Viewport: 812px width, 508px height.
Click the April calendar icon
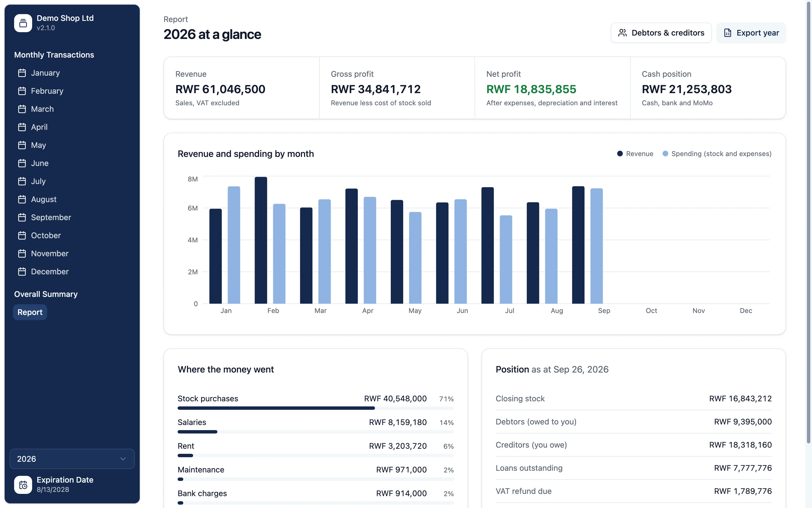coord(22,127)
